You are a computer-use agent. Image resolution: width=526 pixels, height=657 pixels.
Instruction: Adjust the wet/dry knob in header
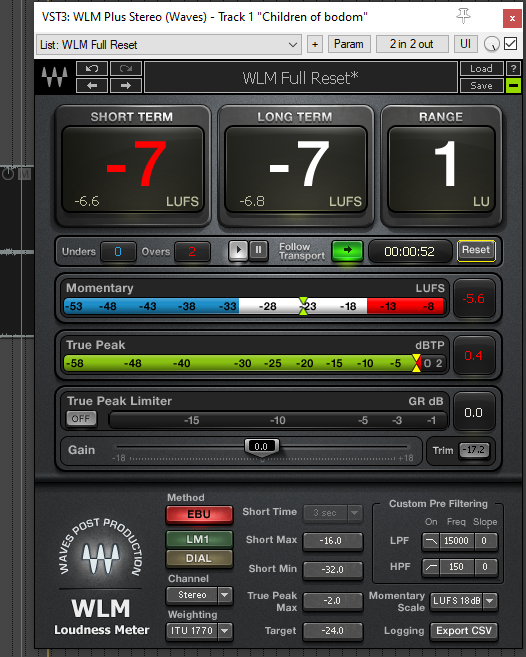492,44
